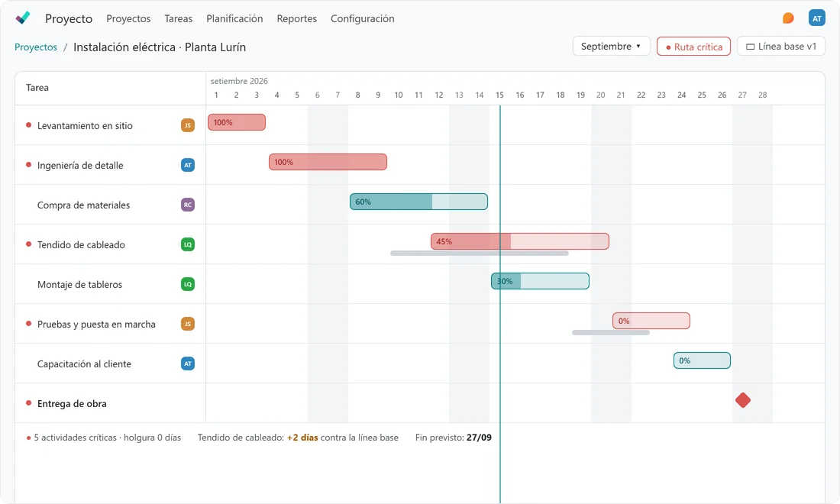
Task: Open the Septiembre month dropdown
Action: 611,46
